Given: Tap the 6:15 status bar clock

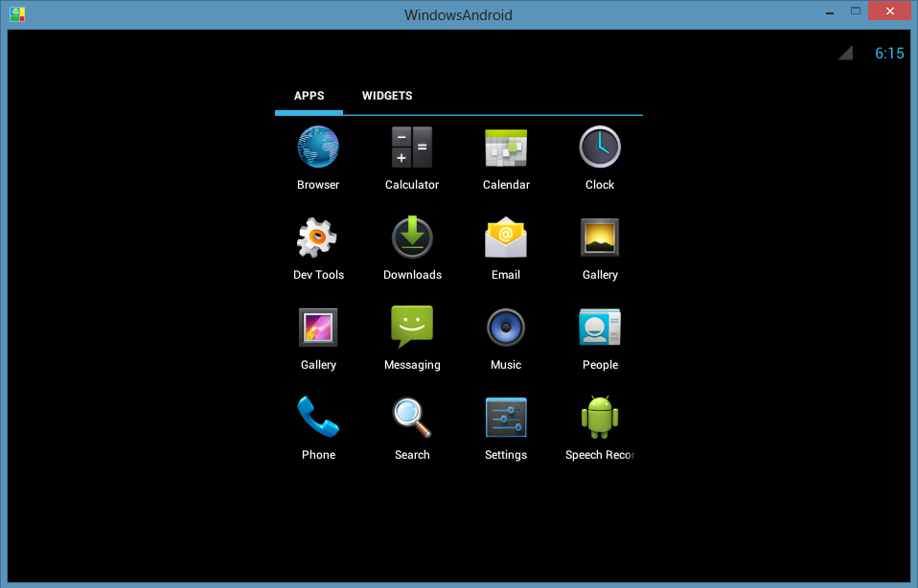Looking at the screenshot, I should pyautogui.click(x=889, y=54).
